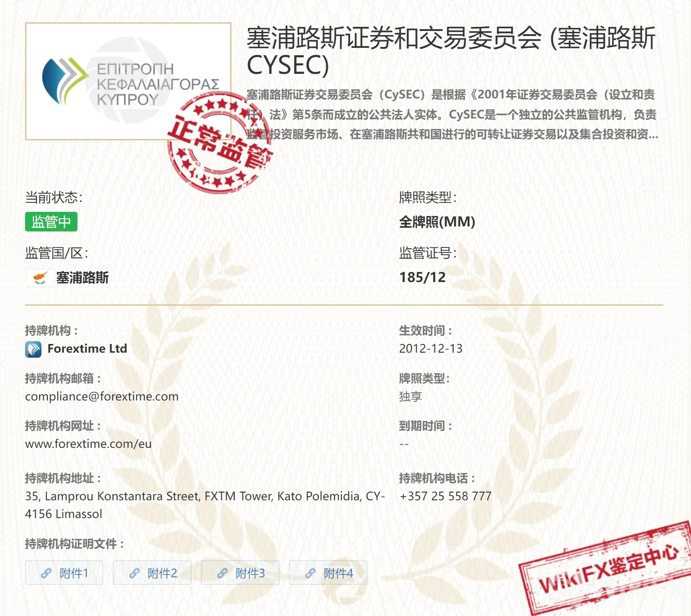691x616 pixels.
Task: Open attachment 附件3 link
Action: click(x=240, y=573)
